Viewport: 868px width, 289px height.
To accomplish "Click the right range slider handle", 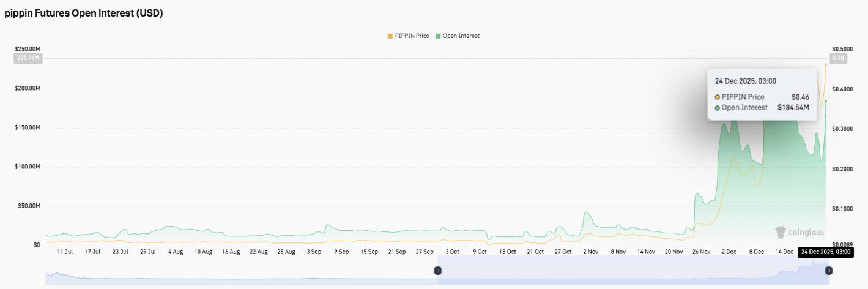I will [829, 270].
